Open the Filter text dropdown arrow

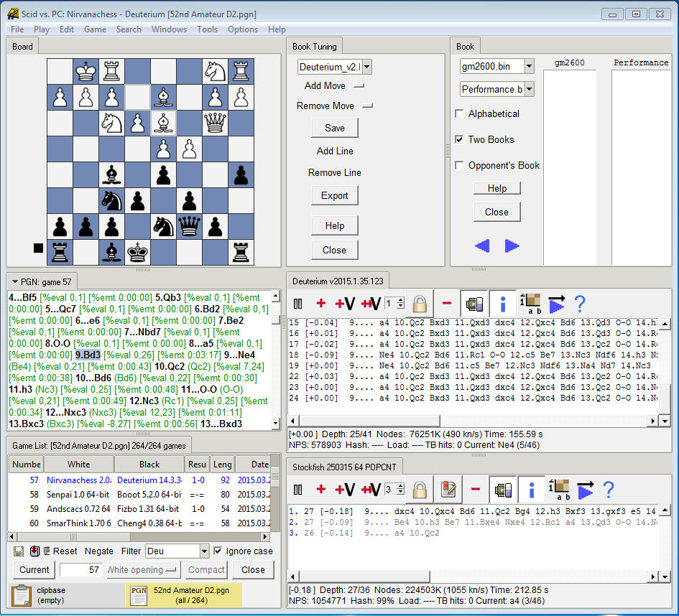(x=205, y=551)
